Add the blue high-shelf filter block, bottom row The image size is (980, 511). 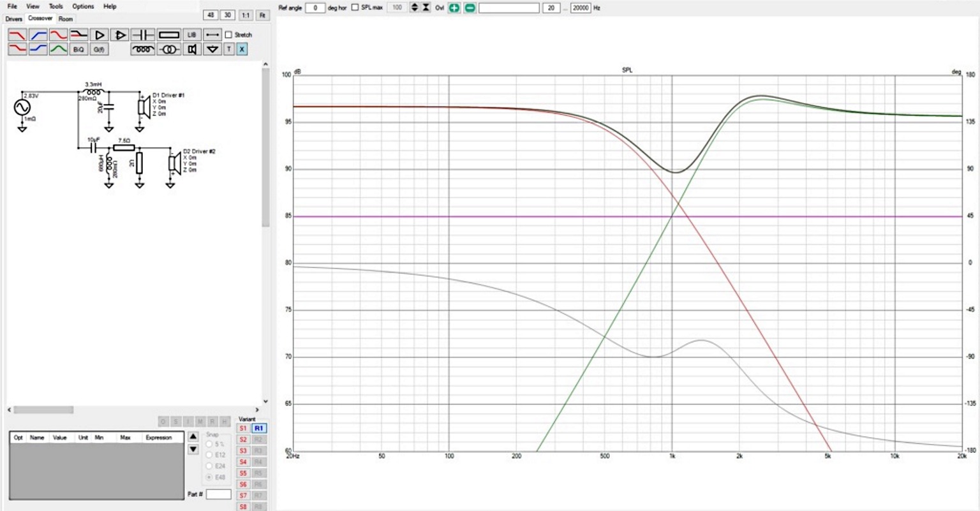coord(38,49)
